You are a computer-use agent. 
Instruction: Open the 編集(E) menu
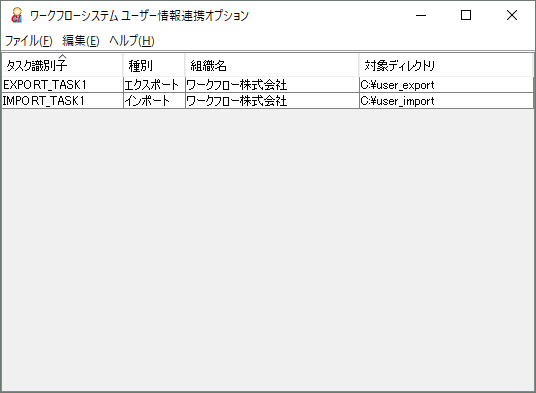point(81,41)
